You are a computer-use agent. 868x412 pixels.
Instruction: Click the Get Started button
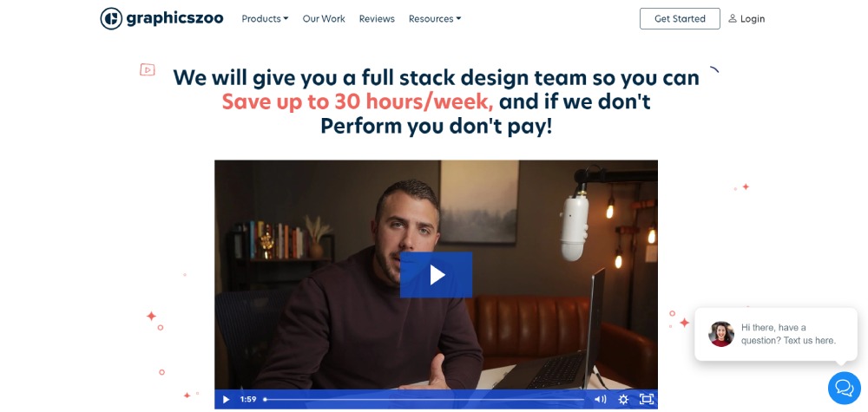tap(680, 19)
